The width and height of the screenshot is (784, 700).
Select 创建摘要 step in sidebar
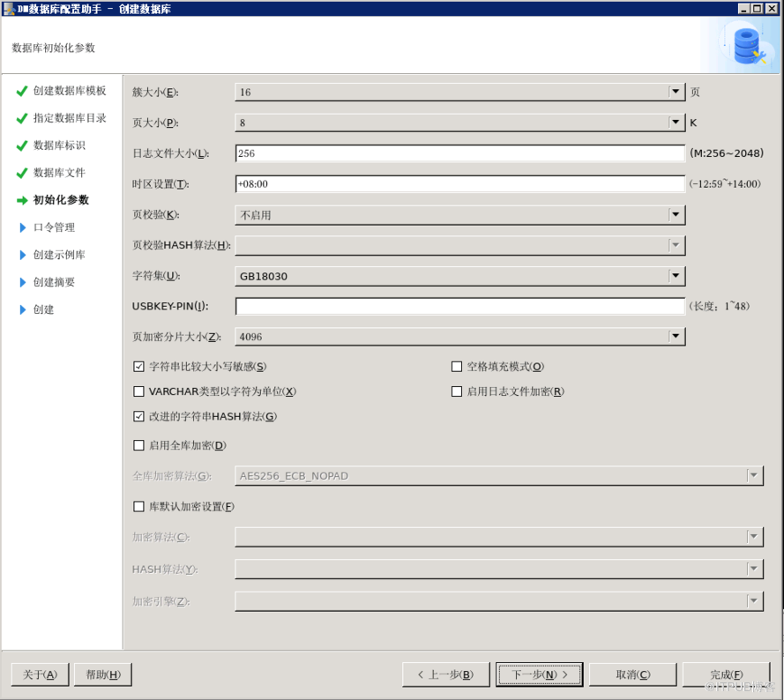coord(54,282)
